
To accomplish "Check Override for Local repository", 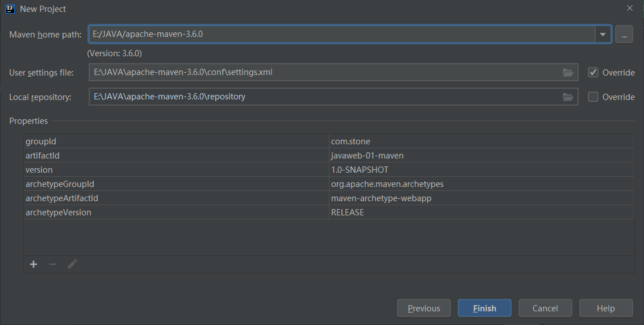I will (x=593, y=97).
